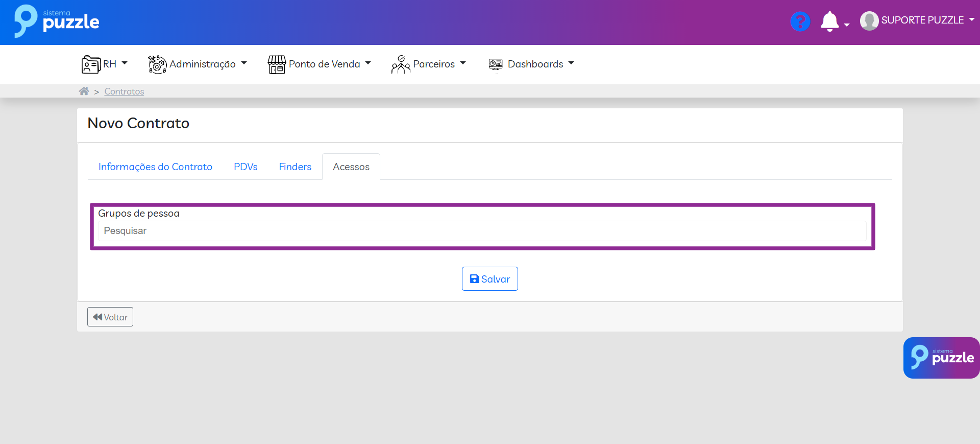
Task: Click the Dashboards monitor icon
Action: [x=496, y=64]
